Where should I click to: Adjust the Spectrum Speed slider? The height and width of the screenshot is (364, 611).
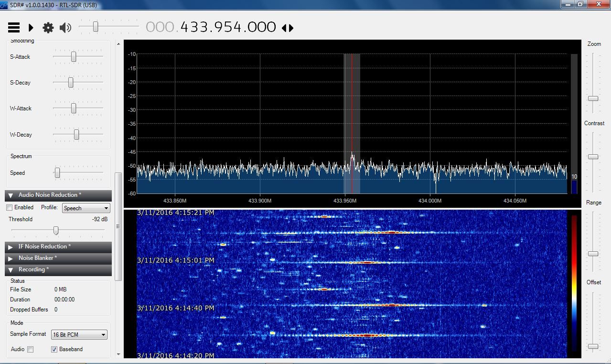tap(78, 173)
